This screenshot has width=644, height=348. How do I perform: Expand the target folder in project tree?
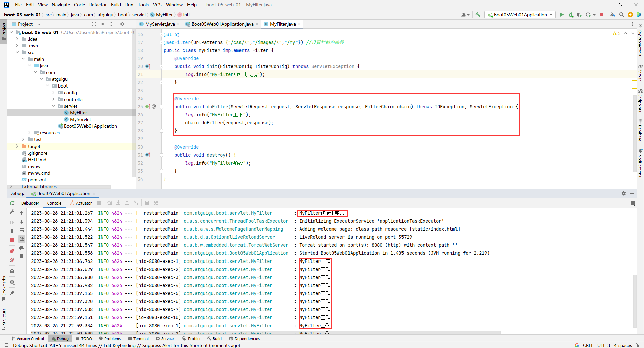pos(17,146)
